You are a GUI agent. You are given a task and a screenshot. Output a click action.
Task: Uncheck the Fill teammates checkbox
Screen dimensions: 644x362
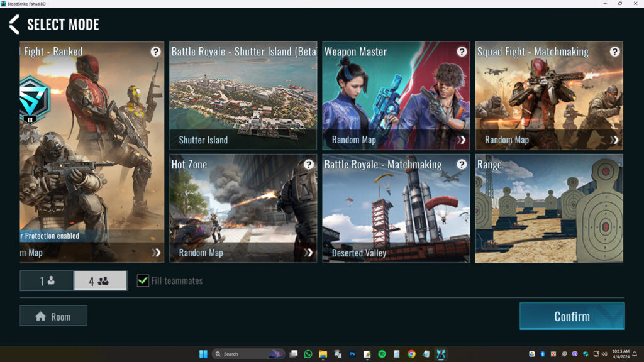tap(143, 281)
